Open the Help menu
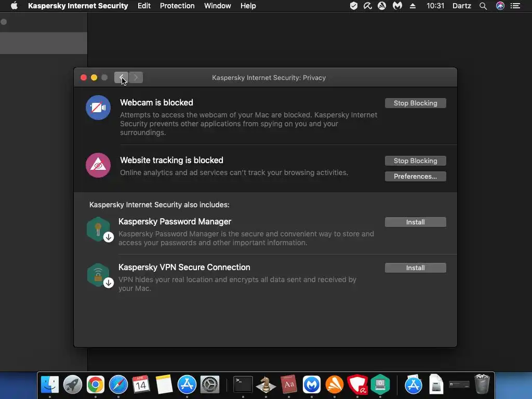The image size is (532, 399). tap(248, 6)
